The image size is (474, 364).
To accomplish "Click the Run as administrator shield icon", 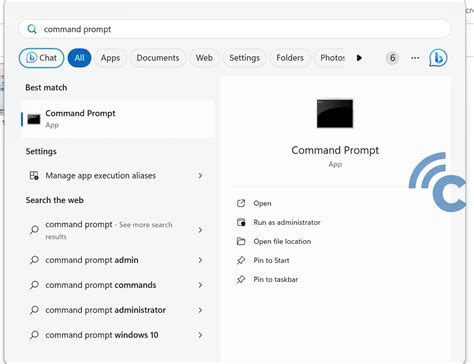I will [x=241, y=222].
